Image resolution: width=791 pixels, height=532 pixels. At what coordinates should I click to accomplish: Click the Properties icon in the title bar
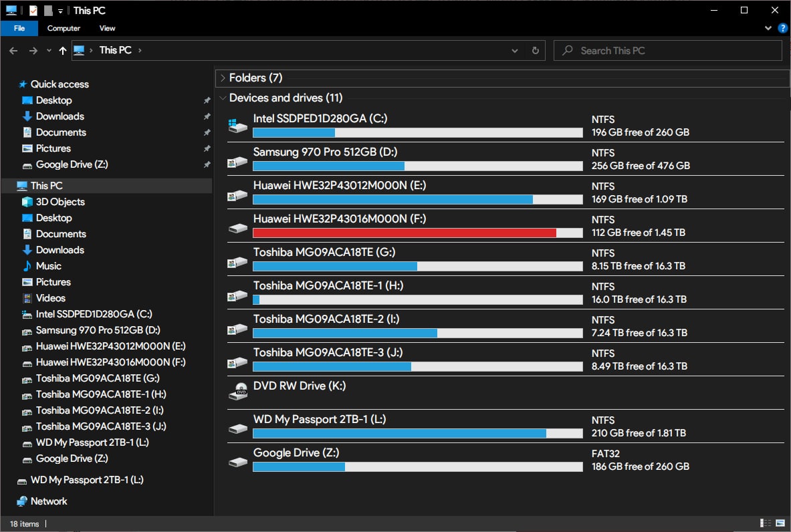(33, 10)
